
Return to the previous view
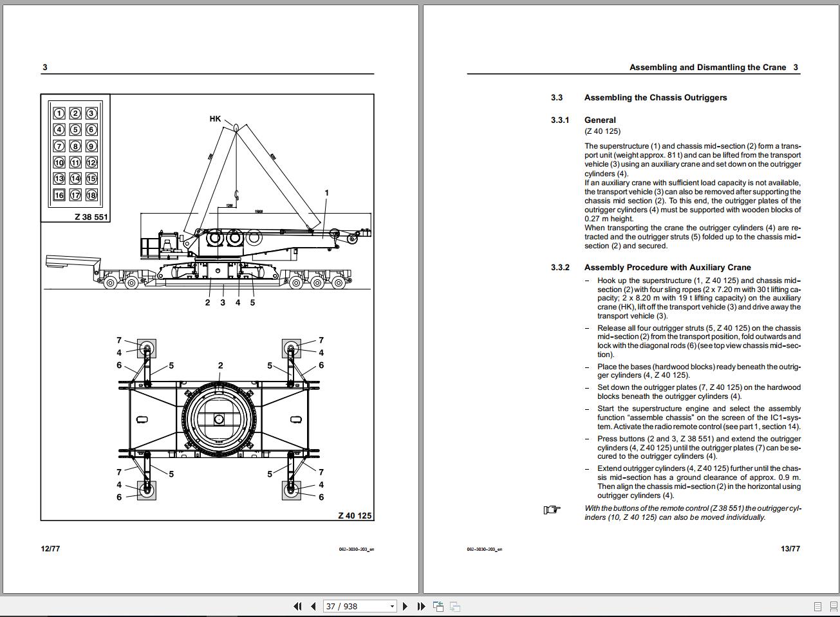point(440,605)
